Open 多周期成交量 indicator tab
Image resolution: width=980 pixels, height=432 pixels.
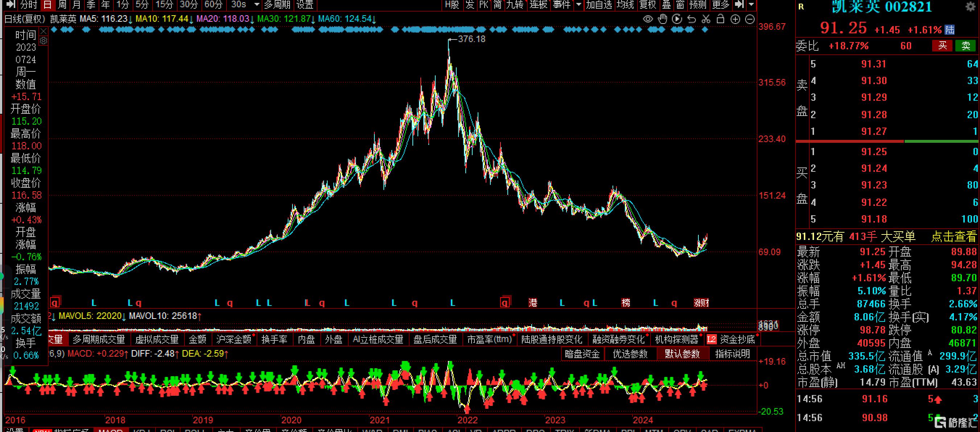coord(99,339)
